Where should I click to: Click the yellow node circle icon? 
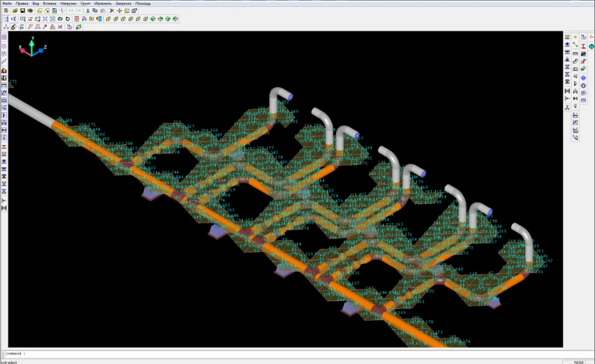point(575,37)
